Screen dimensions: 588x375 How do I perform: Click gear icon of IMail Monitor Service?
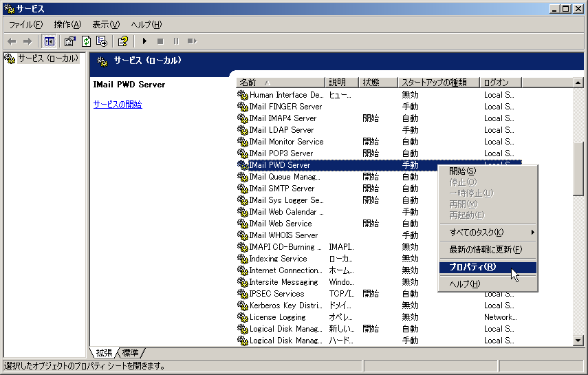[x=243, y=142]
